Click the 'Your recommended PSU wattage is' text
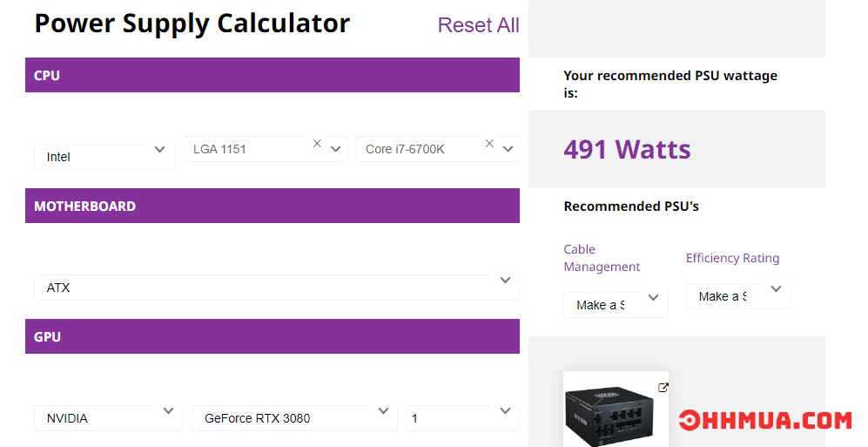Viewport: 868px width, 447px height. coord(670,84)
